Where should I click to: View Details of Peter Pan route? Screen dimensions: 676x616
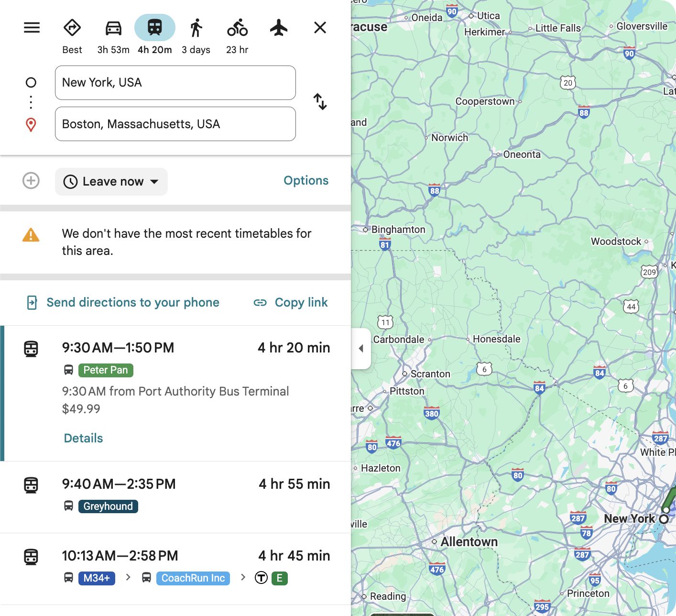[x=84, y=438]
